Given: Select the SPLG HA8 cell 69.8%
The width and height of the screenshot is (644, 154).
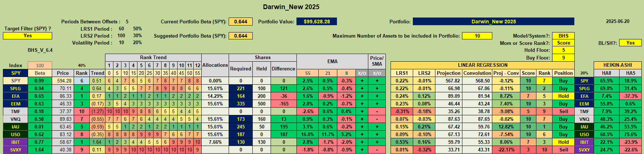Looking at the screenshot, I should click(x=606, y=88).
